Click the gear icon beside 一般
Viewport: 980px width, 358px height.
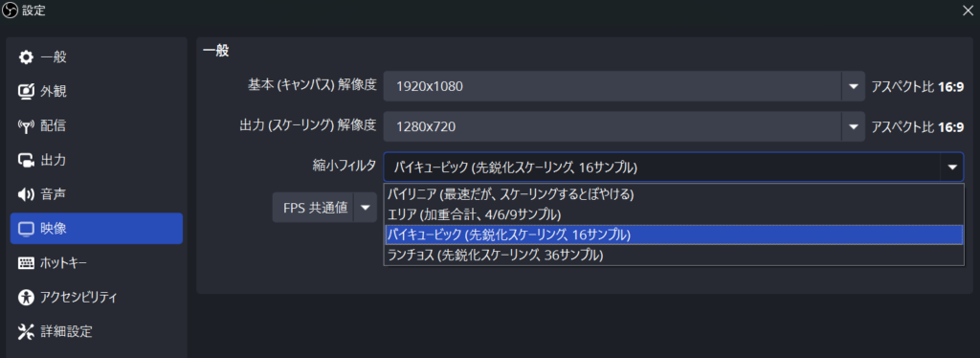[26, 57]
